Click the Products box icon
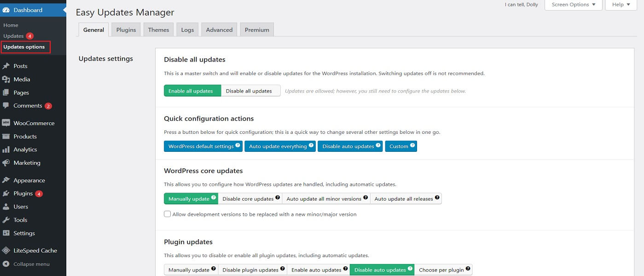Screen dimensions: 644x276 [6, 136]
